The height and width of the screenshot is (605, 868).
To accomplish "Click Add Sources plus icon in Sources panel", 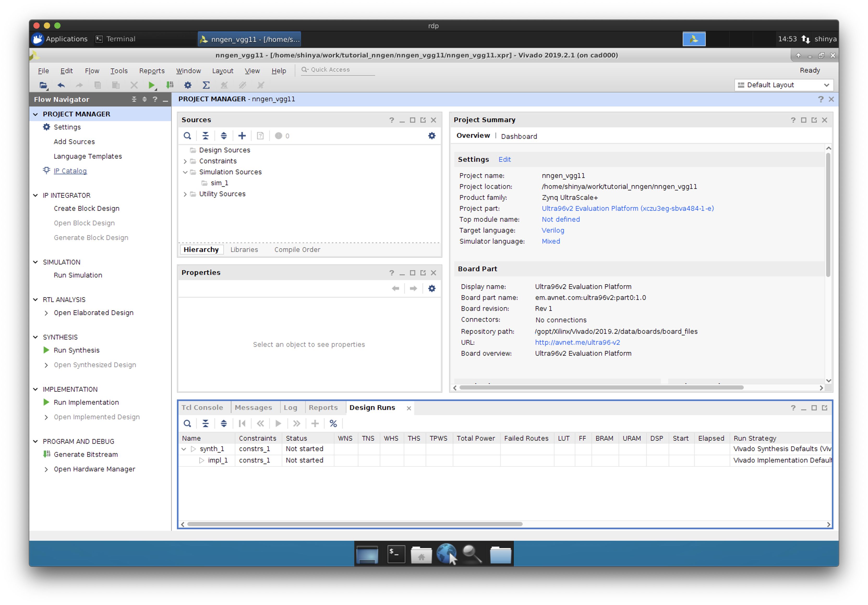I will (242, 136).
